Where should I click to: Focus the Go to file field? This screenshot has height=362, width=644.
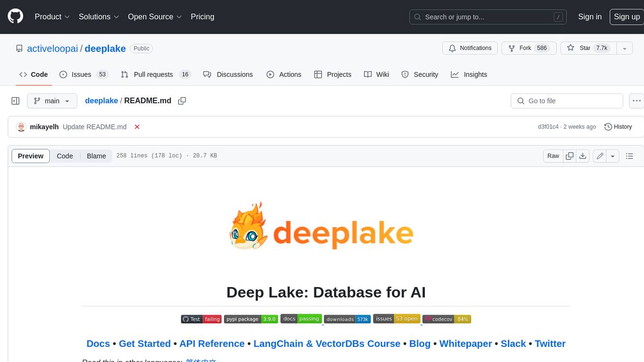point(567,101)
